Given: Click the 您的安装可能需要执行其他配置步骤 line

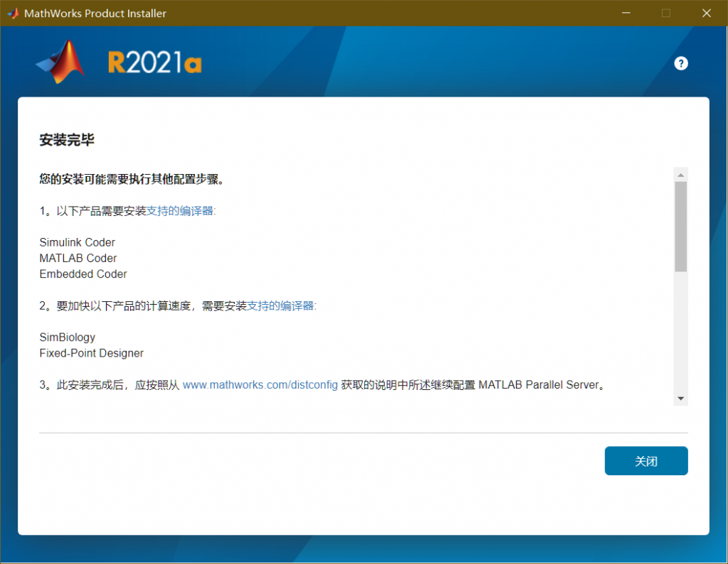Looking at the screenshot, I should click(x=132, y=179).
